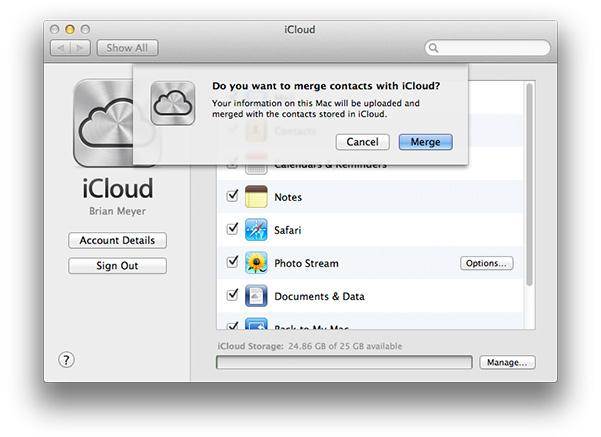Select the Back to My Mac icon
Screen dimensions: 601x437
256,324
